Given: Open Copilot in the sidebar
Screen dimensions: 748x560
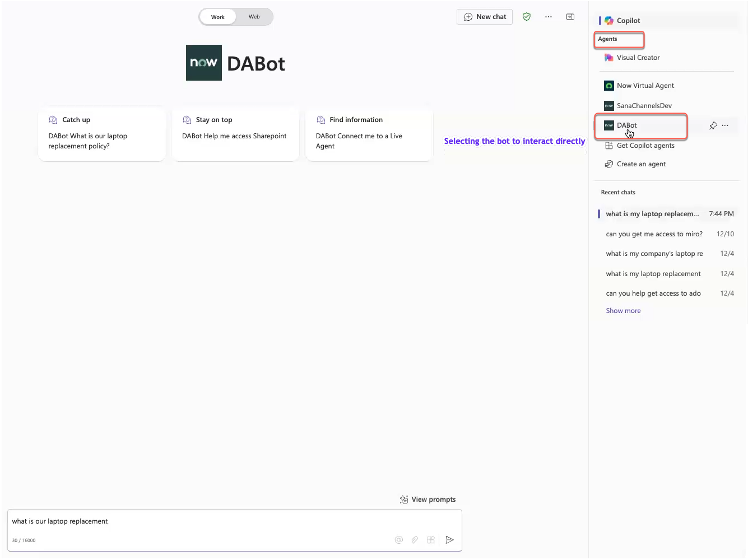Looking at the screenshot, I should coord(668,21).
